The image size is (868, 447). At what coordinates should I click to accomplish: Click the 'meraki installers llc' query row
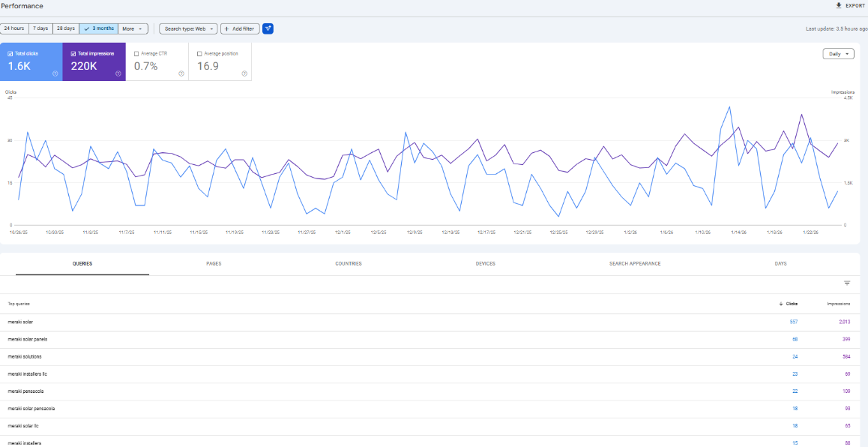tap(430, 374)
